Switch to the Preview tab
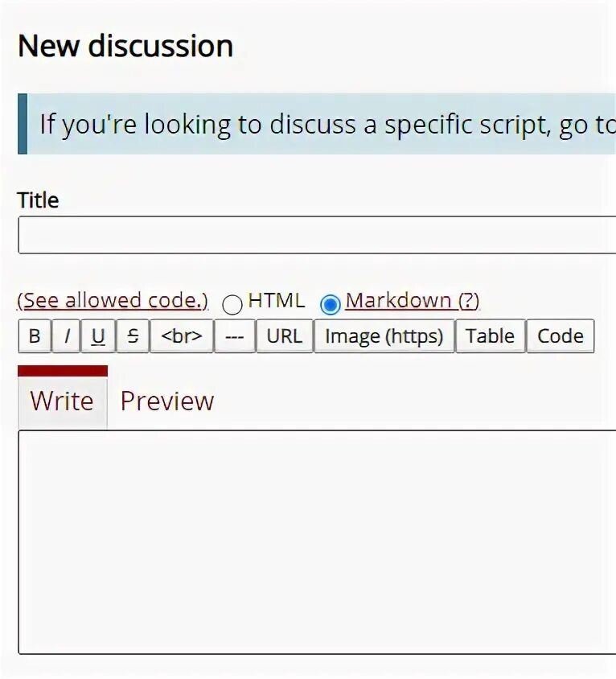The width and height of the screenshot is (616, 679). coord(167,401)
